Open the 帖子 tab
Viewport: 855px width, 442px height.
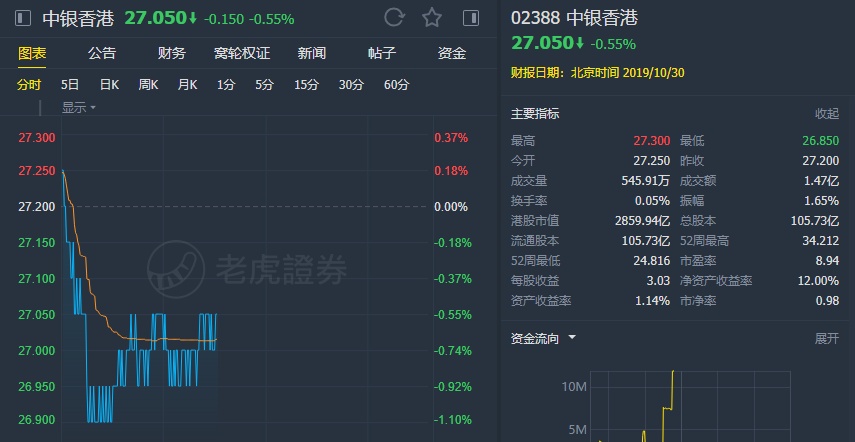[x=382, y=53]
